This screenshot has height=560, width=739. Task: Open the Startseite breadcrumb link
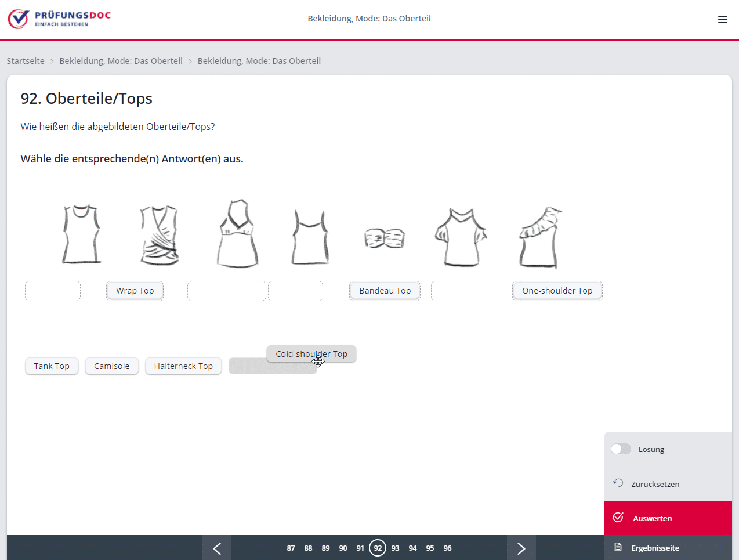point(26,61)
